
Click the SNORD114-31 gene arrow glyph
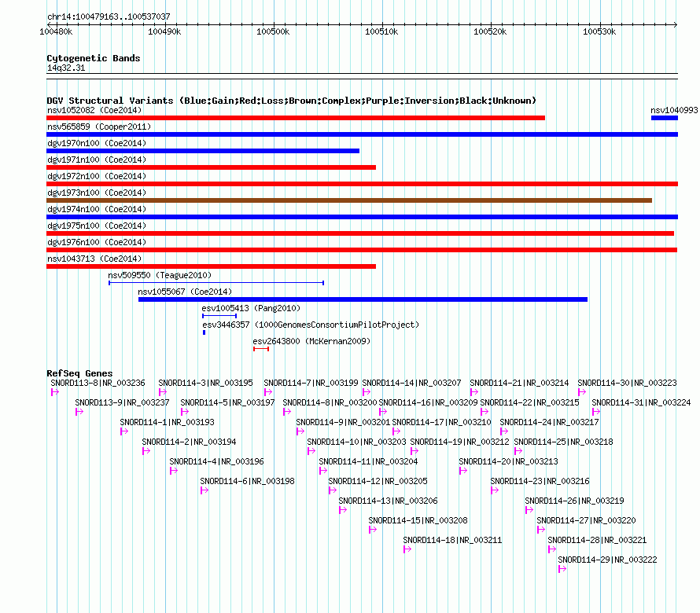595,412
